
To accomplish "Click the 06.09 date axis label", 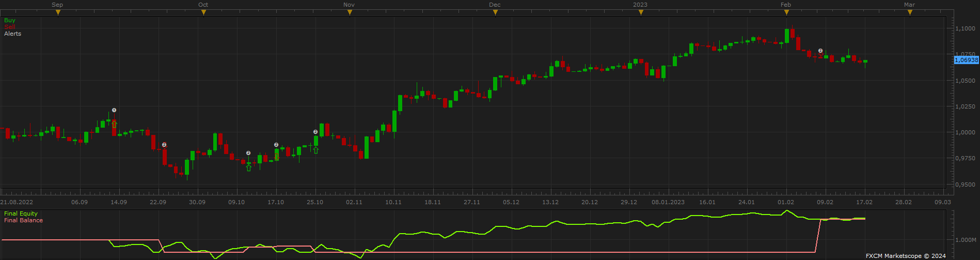I will click(80, 202).
